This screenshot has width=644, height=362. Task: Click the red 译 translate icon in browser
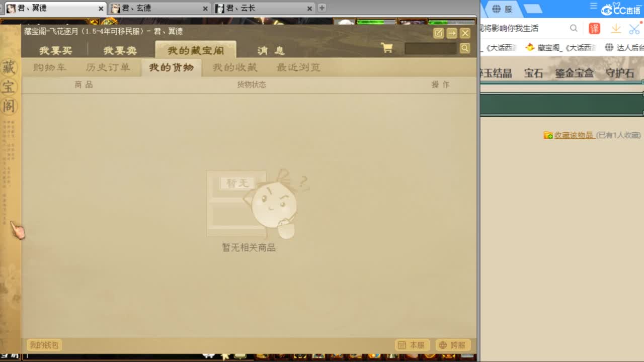595,29
